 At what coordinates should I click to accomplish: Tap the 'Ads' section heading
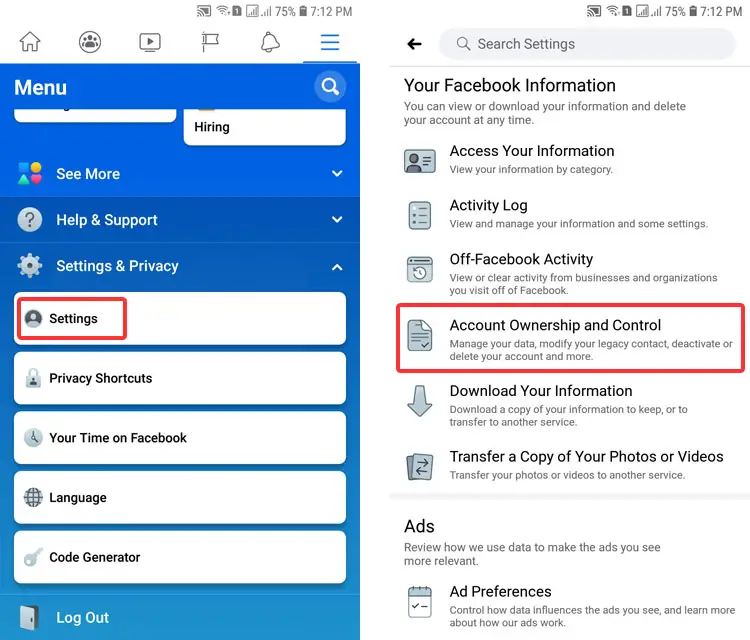click(419, 526)
